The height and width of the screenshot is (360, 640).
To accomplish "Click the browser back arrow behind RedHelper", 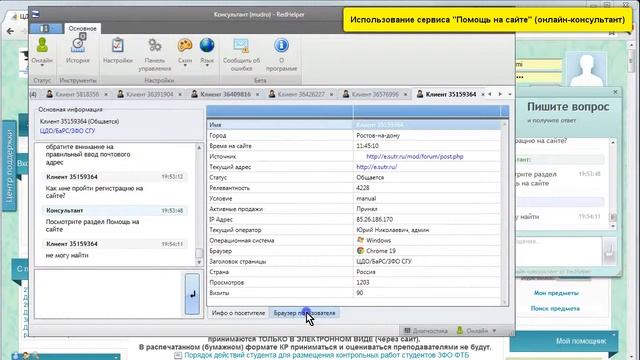I will point(11,31).
